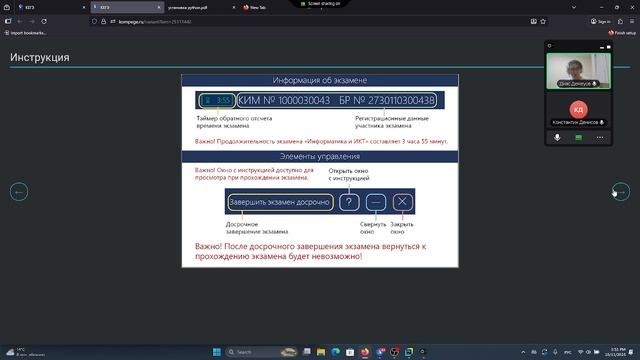The width and height of the screenshot is (640, 360).
Task: Switch to the first КЕГЭ tab
Action: tap(51, 7)
